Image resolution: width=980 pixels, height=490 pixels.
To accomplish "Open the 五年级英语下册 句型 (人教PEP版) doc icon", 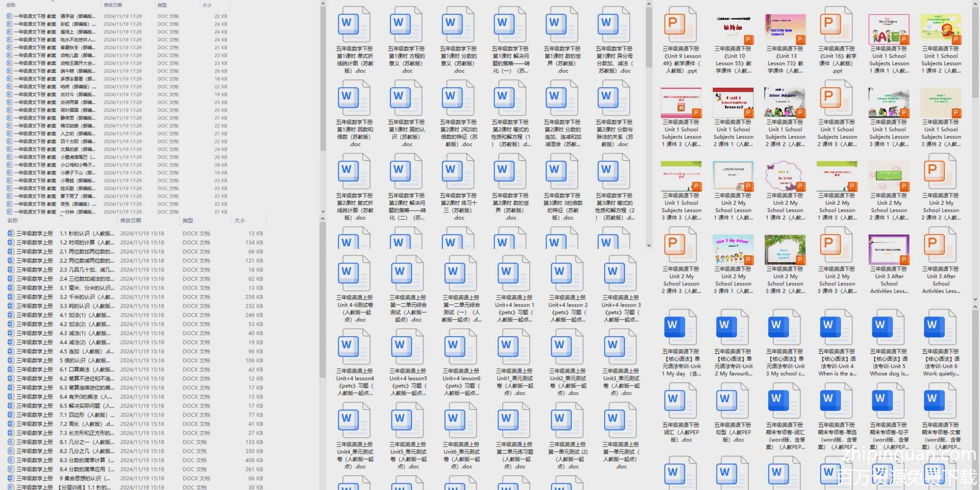I will (x=733, y=401).
